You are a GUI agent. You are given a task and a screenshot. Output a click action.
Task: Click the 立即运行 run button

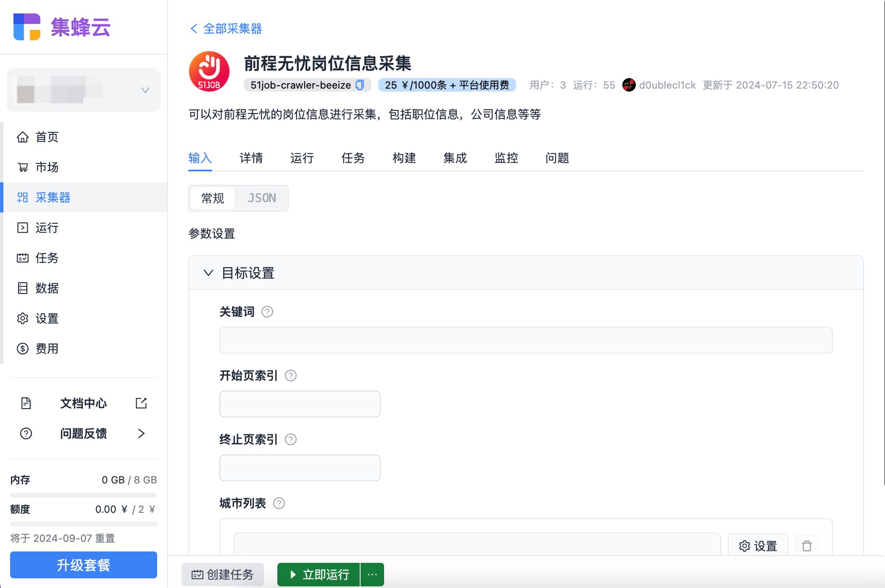point(319,574)
